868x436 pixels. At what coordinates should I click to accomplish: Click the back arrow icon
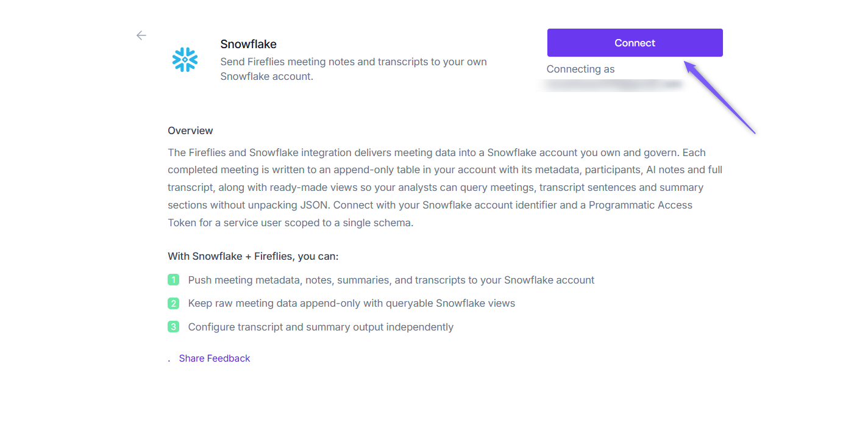(x=141, y=35)
